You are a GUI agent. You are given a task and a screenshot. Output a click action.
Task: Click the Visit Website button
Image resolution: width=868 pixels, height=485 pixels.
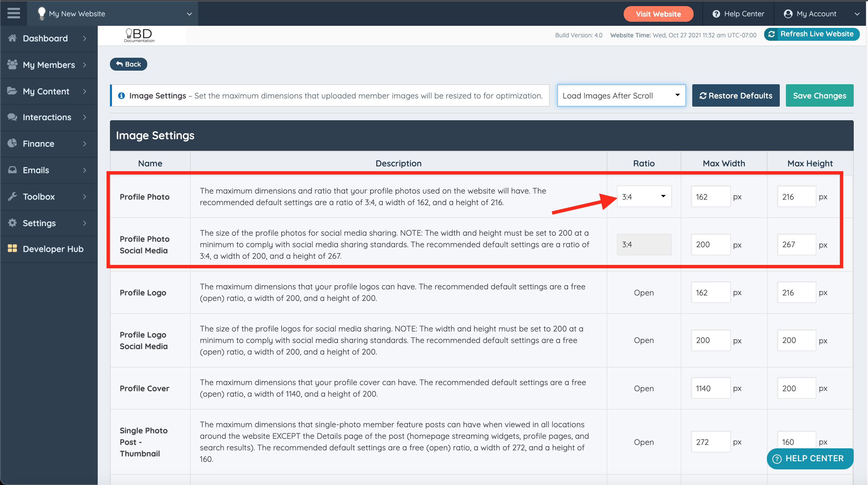click(658, 14)
